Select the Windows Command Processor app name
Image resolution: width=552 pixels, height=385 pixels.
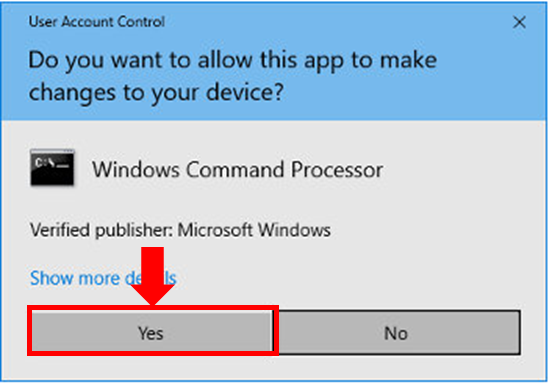coord(238,170)
